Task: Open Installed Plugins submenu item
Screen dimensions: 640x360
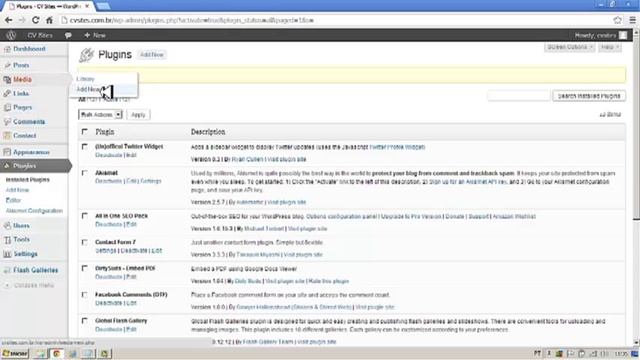Action: point(27,180)
